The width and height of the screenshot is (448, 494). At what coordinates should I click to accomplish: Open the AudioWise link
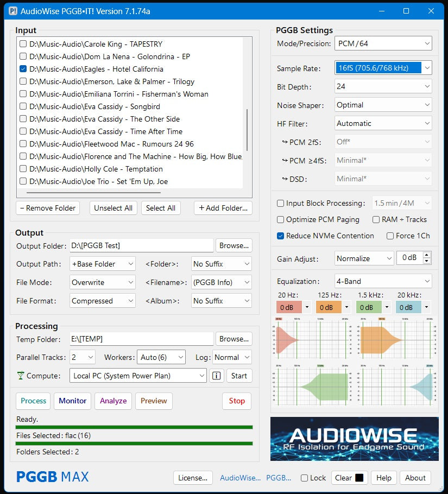[x=240, y=478]
